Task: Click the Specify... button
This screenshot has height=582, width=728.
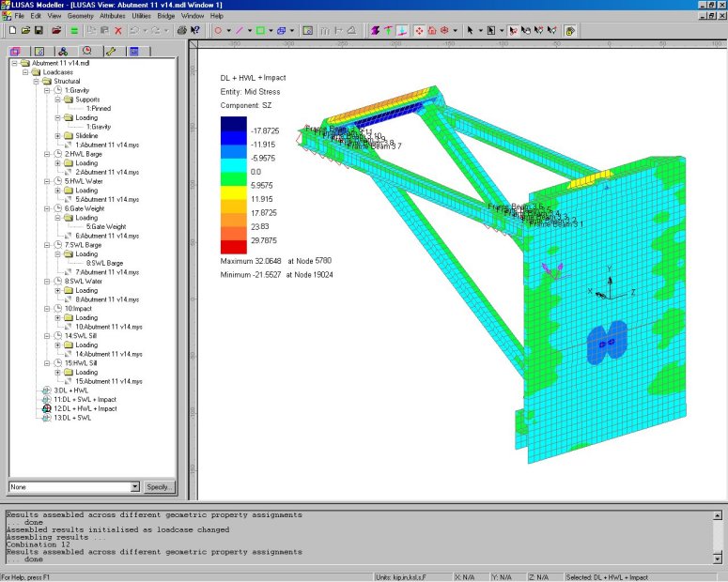Action: [x=160, y=486]
